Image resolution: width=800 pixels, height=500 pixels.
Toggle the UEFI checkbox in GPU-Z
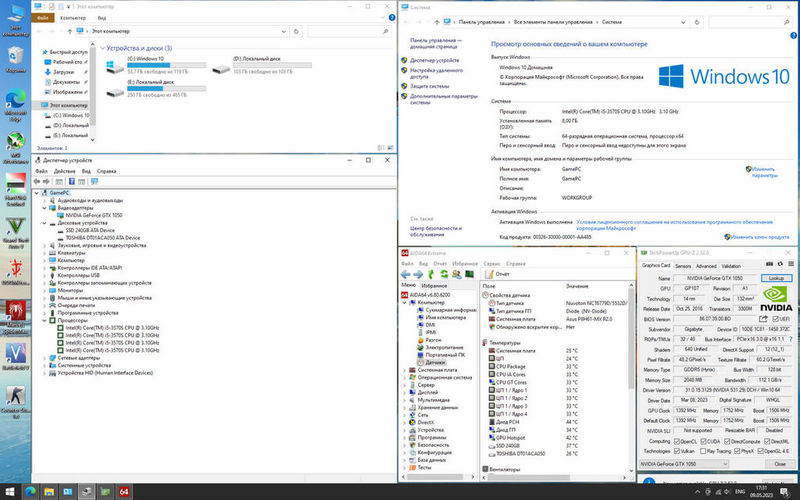tap(776, 319)
